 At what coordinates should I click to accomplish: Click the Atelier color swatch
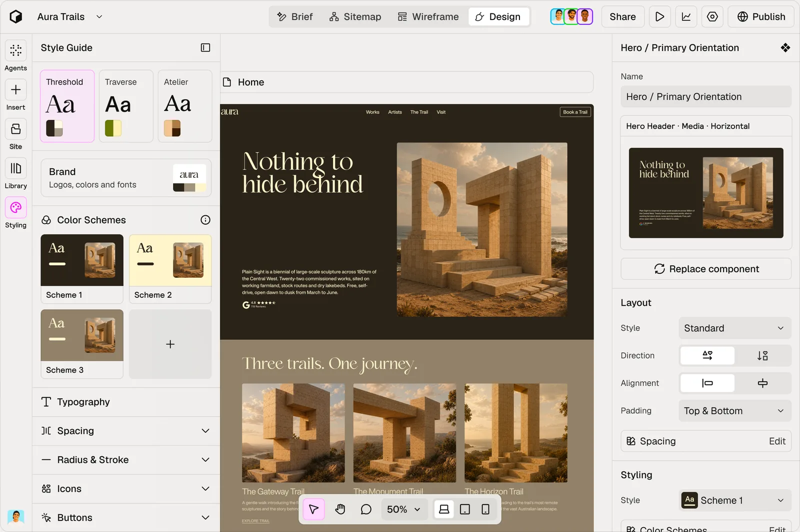click(x=172, y=128)
